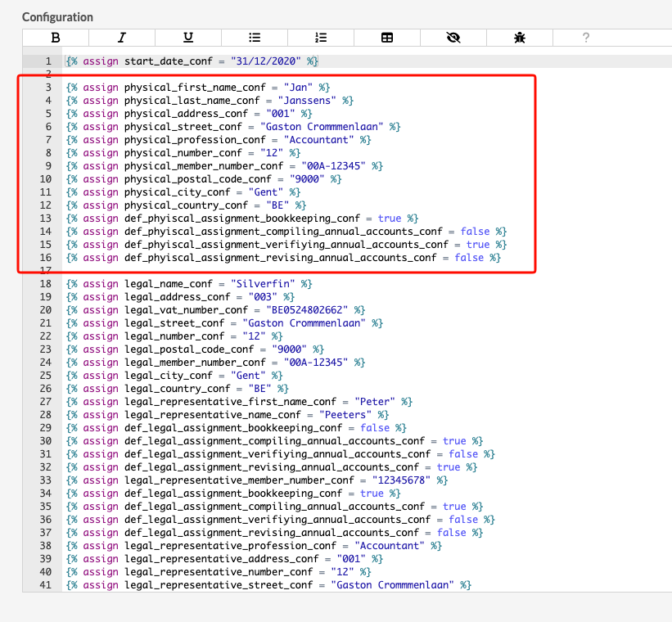Viewport: 672px width, 622px height.
Task: Click true on line 34 bookkeeping_conf
Action: tap(372, 494)
